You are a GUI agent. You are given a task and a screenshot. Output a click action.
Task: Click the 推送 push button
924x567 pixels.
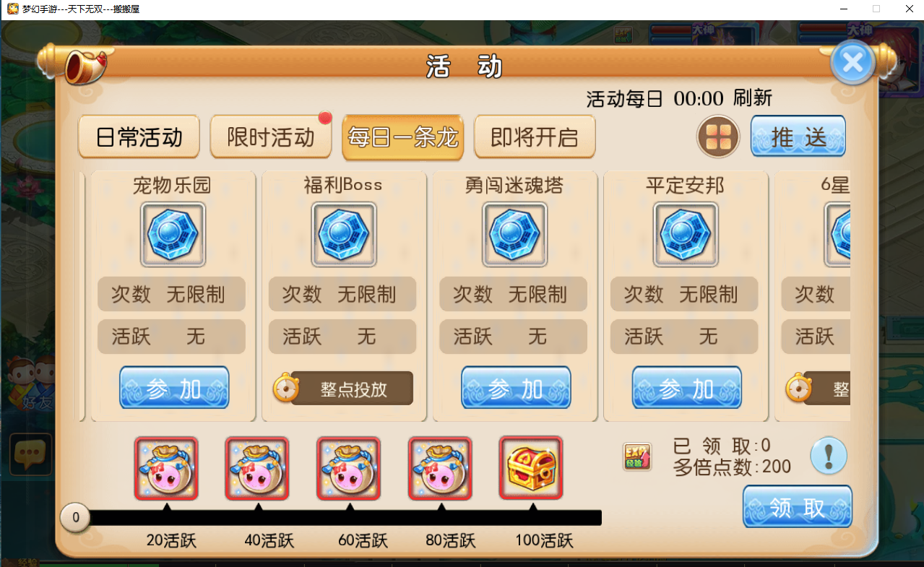coord(798,136)
